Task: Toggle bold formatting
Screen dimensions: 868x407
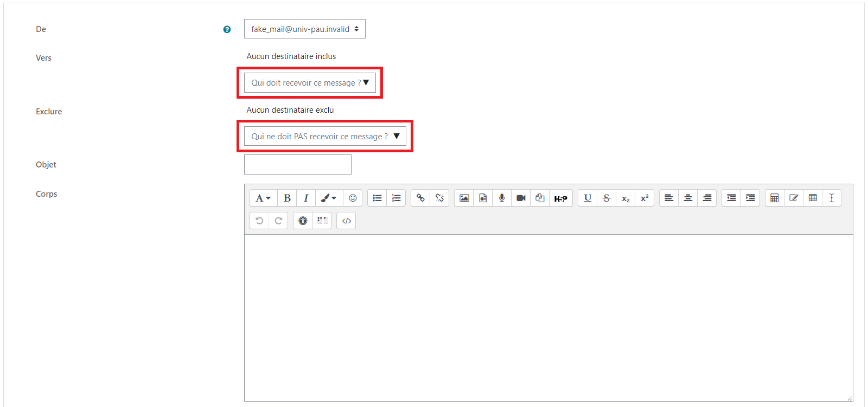Action: tap(287, 198)
